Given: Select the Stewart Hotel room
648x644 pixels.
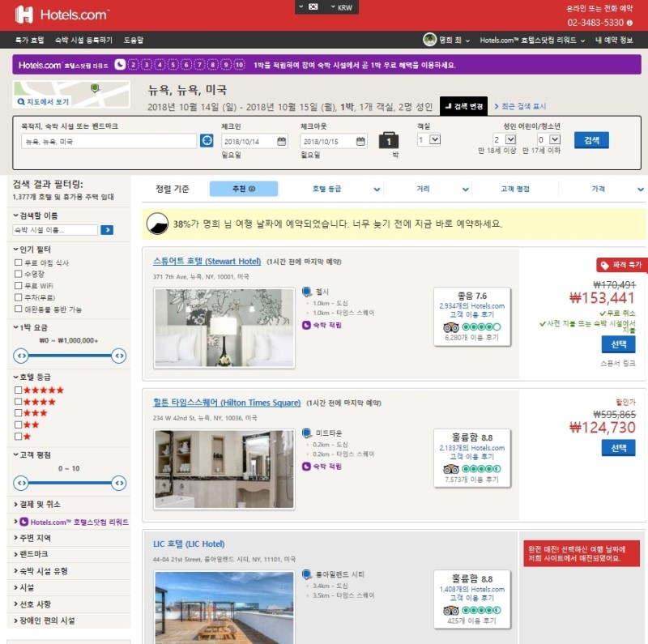Looking at the screenshot, I should point(618,344).
